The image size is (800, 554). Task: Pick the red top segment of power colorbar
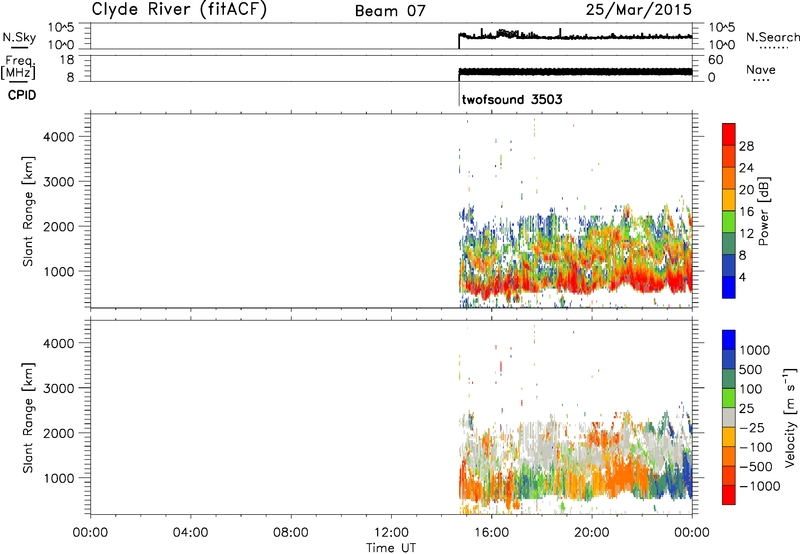click(729, 134)
